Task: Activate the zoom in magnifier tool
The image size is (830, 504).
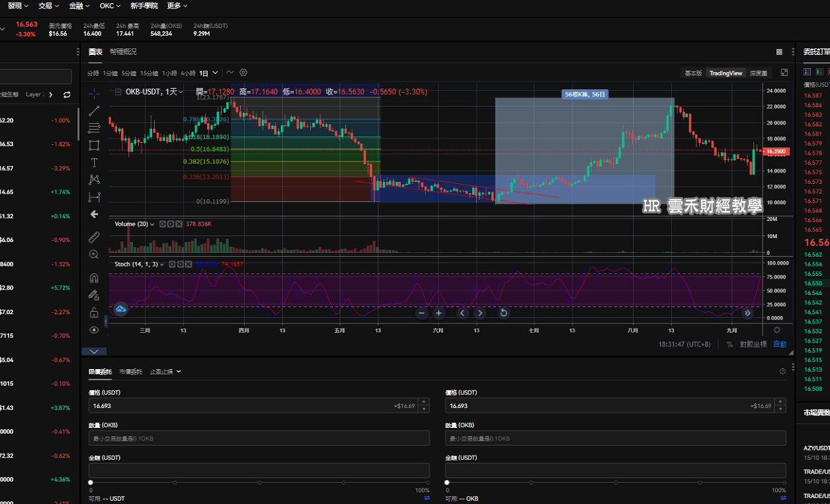Action: pos(94,254)
